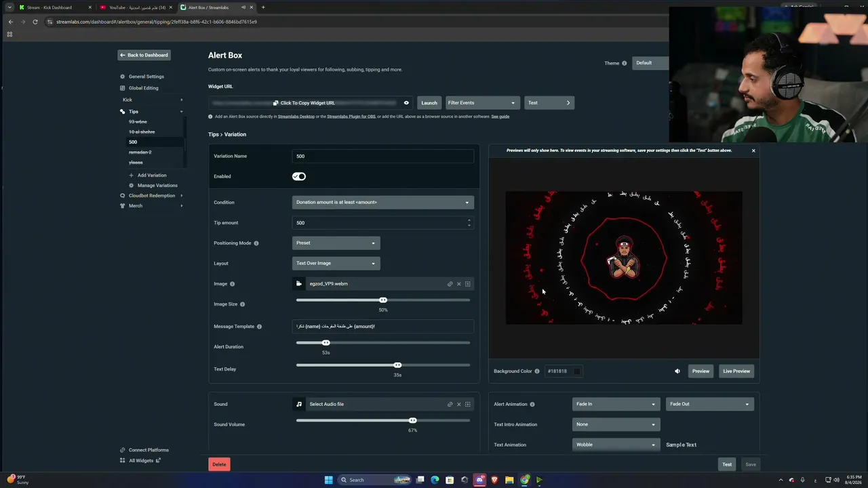Screen dimensions: 868x488
Task: Click the Global Editing grid icon
Action: (x=122, y=88)
